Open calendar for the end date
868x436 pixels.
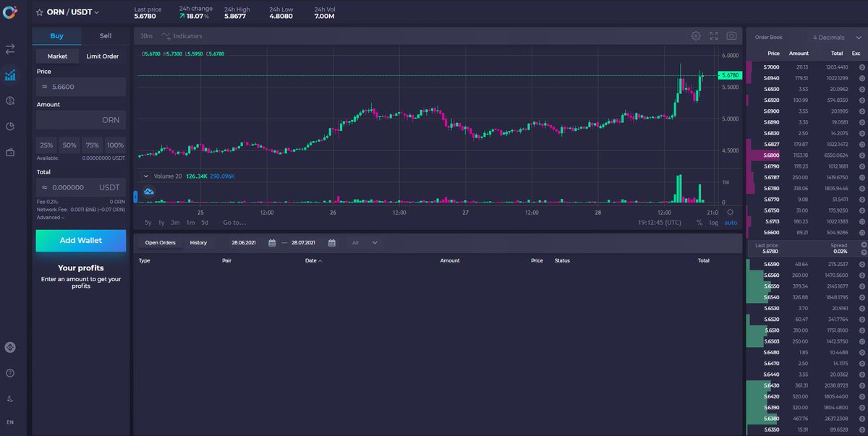(x=332, y=243)
